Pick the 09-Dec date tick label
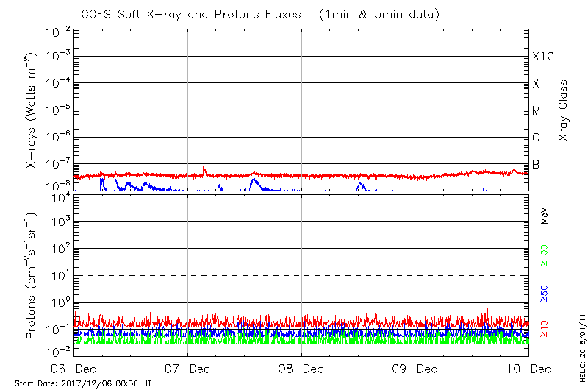The image size is (588, 390). tap(415, 367)
